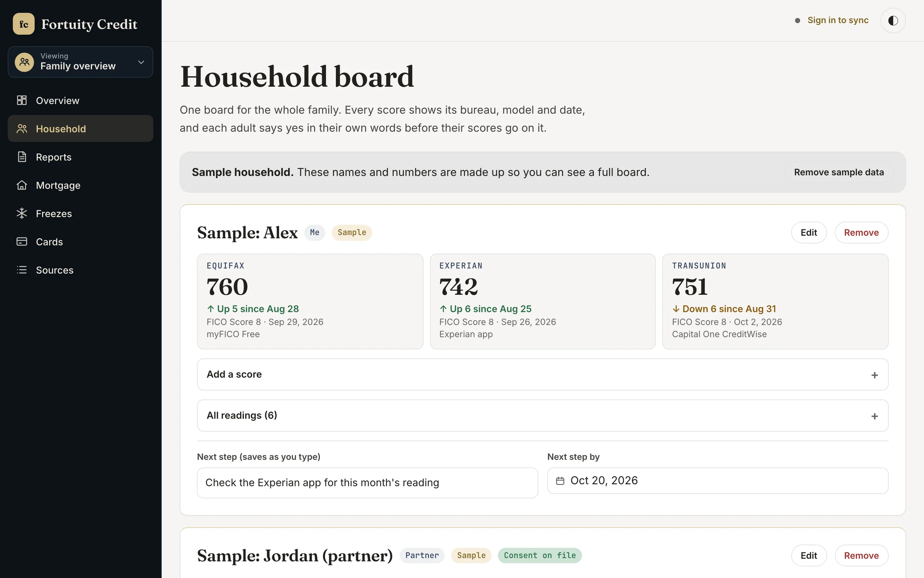Click the plus icon on Add a score
Image resolution: width=924 pixels, height=578 pixels.
pos(874,375)
